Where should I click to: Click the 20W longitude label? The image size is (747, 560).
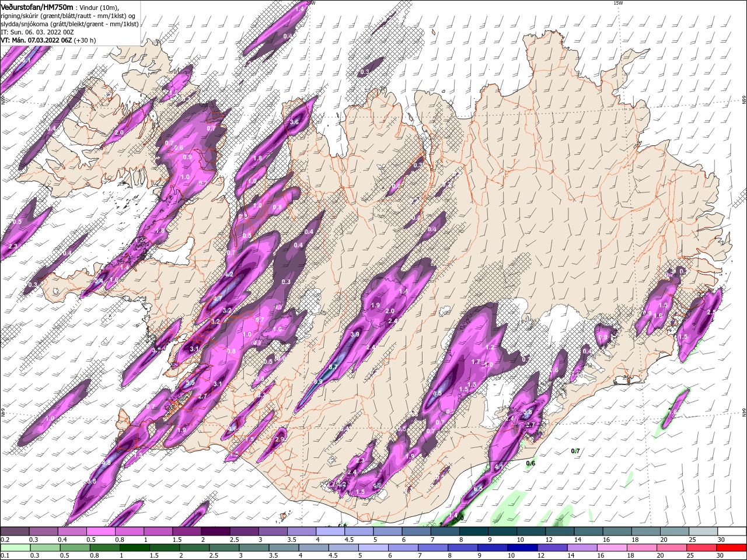click(x=311, y=3)
